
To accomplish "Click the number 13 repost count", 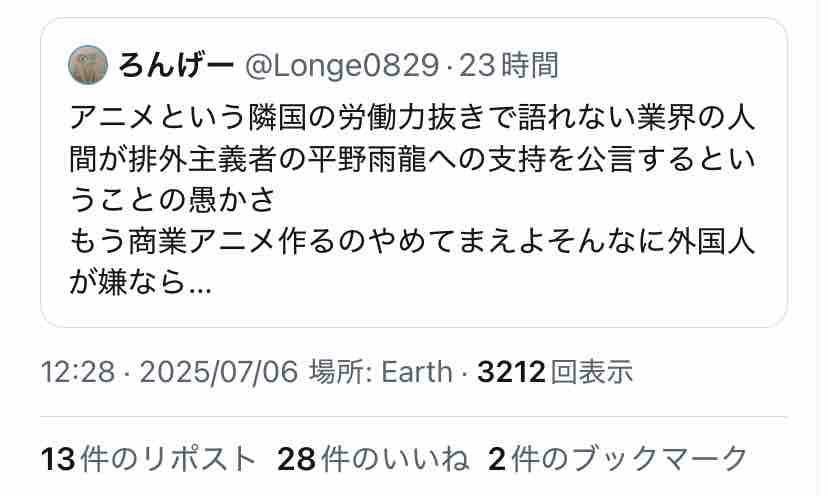I will [59, 458].
